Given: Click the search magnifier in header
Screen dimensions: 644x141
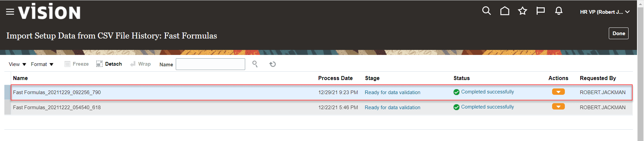Looking at the screenshot, I should 486,11.
